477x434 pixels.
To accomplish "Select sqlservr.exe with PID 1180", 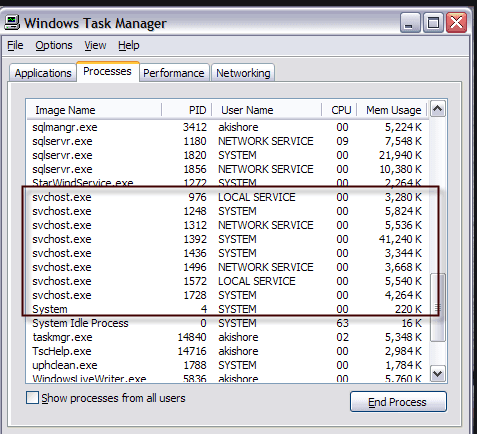I will (x=227, y=141).
